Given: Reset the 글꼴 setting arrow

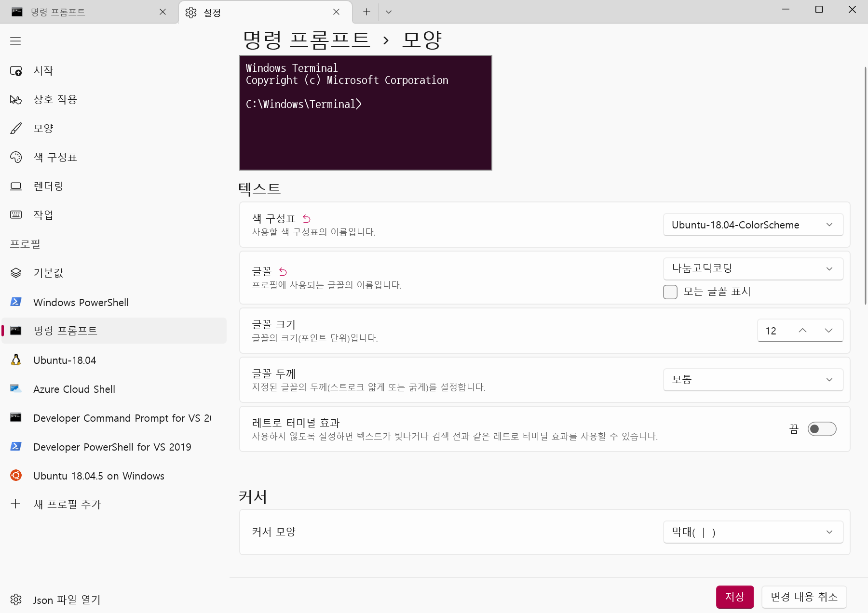Looking at the screenshot, I should 283,272.
